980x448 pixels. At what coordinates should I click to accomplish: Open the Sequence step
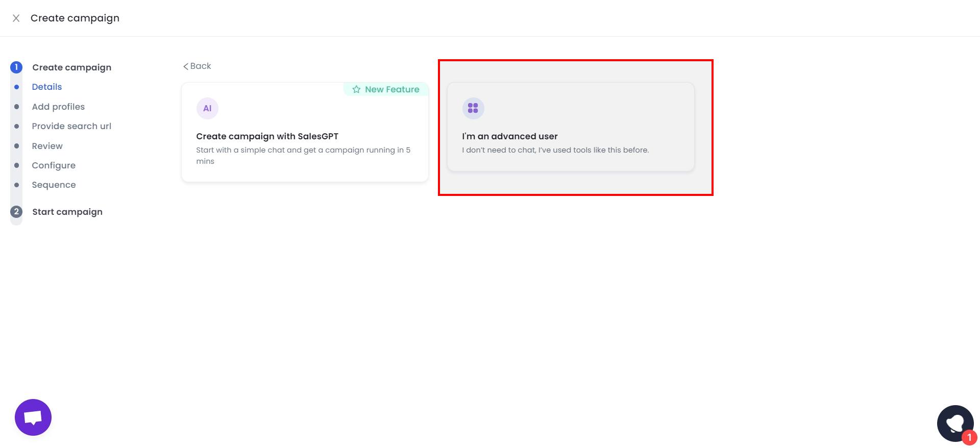tap(54, 185)
